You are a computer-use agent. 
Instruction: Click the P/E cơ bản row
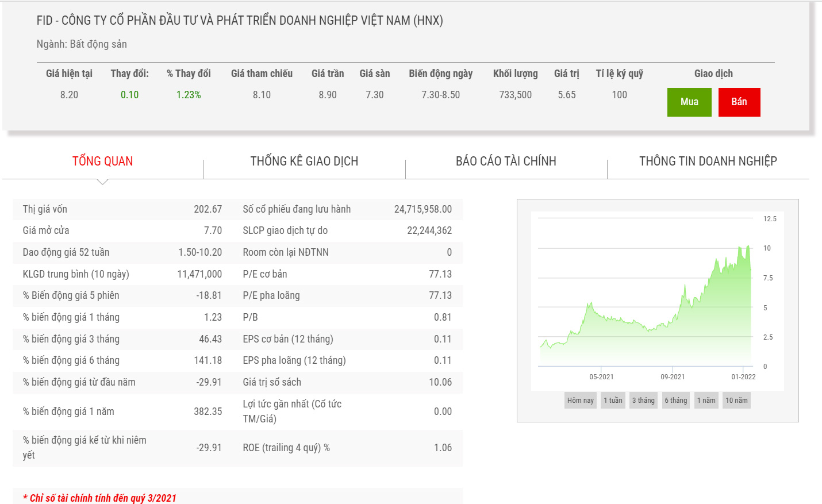coord(347,274)
